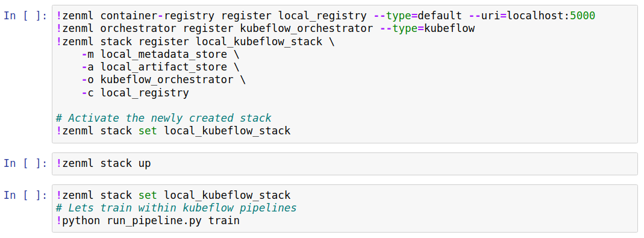Click the blank line in the first cell
This screenshot has width=644, height=238.
(x=345, y=105)
